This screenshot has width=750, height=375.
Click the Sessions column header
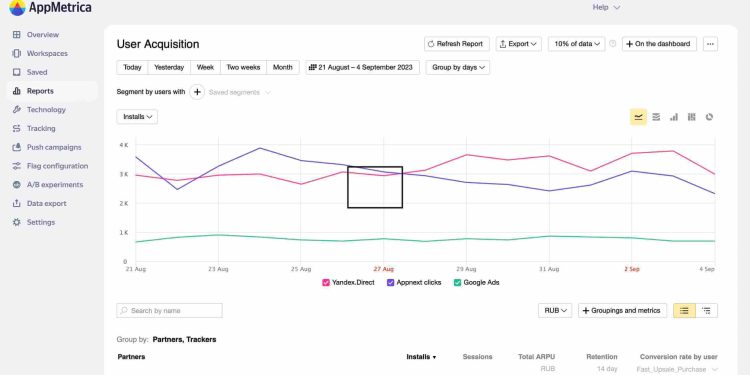click(x=477, y=357)
